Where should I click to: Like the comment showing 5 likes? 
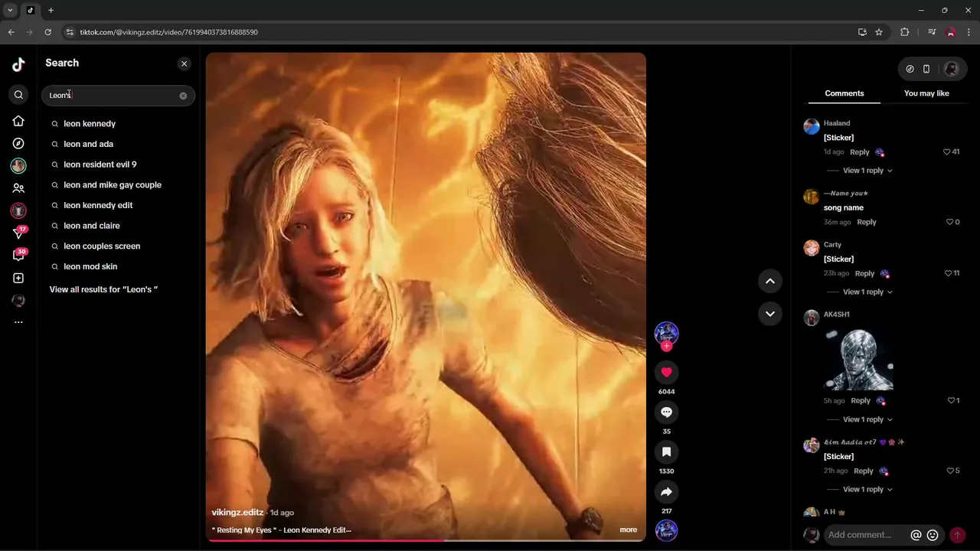949,471
